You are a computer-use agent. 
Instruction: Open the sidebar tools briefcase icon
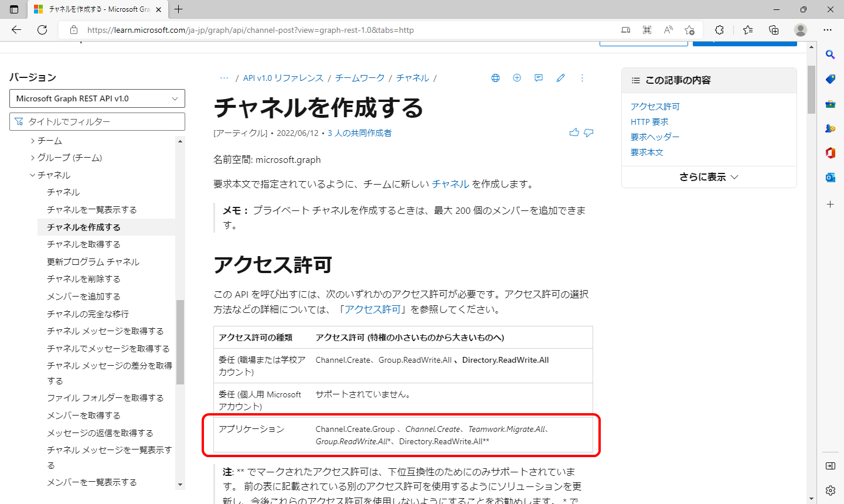831,104
